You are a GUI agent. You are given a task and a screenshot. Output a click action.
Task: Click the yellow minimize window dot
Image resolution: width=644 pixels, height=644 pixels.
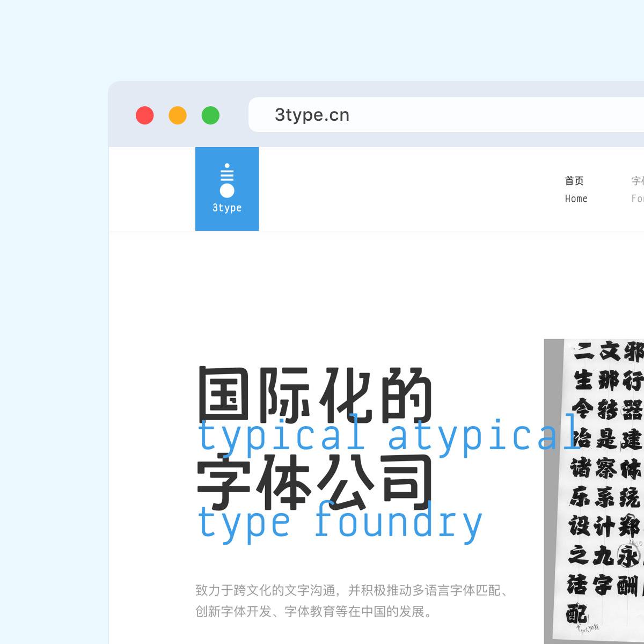[178, 115]
